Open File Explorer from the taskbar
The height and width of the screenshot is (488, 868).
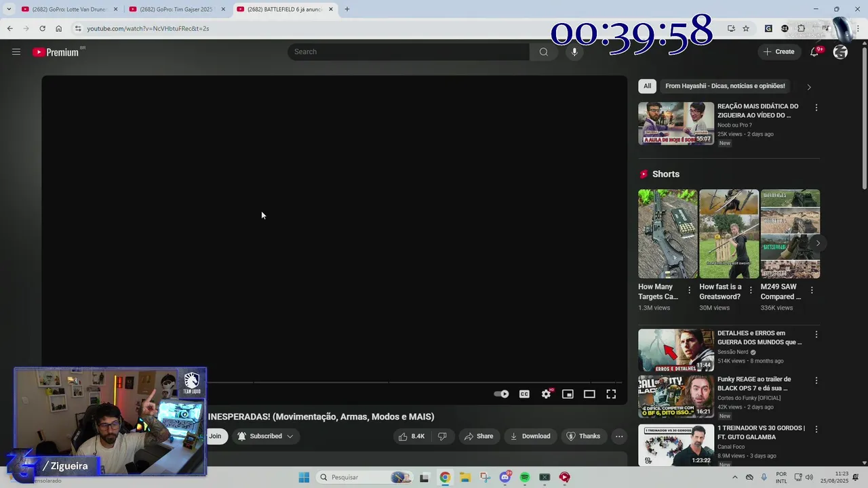click(x=465, y=477)
